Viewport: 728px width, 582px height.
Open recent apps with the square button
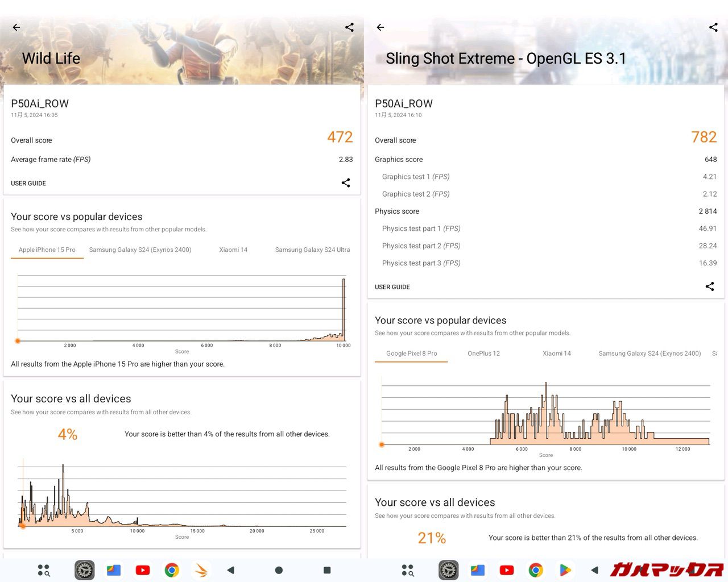pos(327,570)
